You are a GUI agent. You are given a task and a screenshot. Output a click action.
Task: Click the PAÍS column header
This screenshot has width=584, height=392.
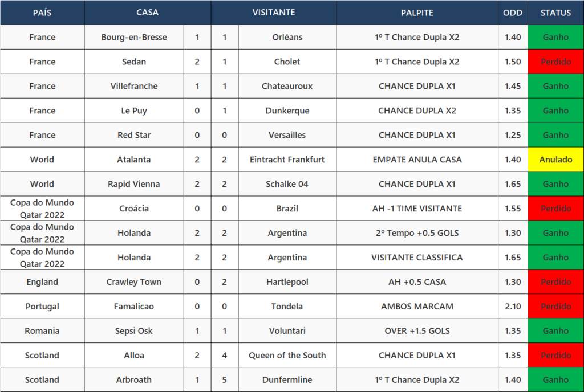point(42,13)
